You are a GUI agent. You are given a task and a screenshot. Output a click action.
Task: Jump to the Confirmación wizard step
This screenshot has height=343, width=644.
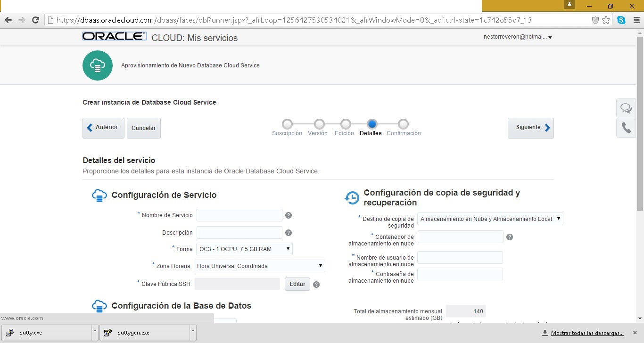403,124
